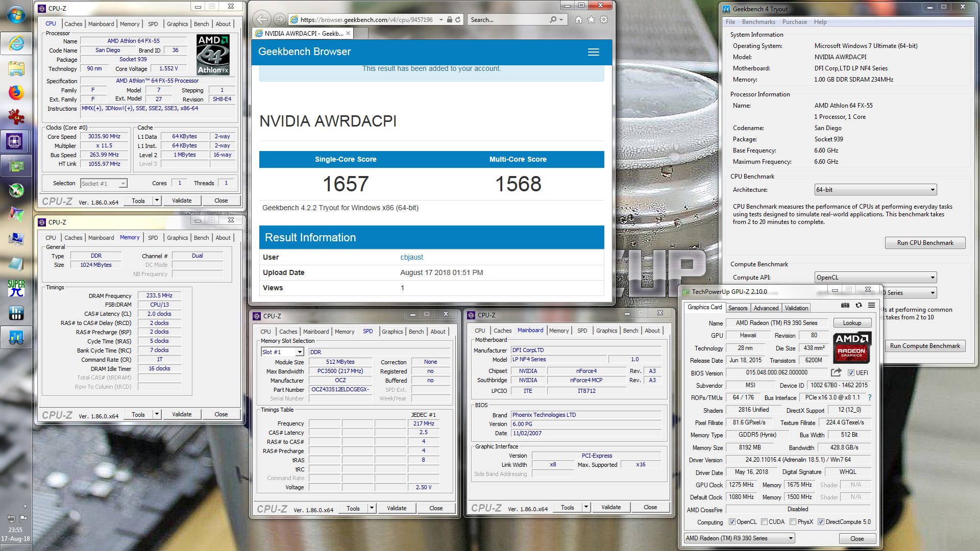Open the Slot #1 dropdown in SPD window
980x551 pixels.
282,352
